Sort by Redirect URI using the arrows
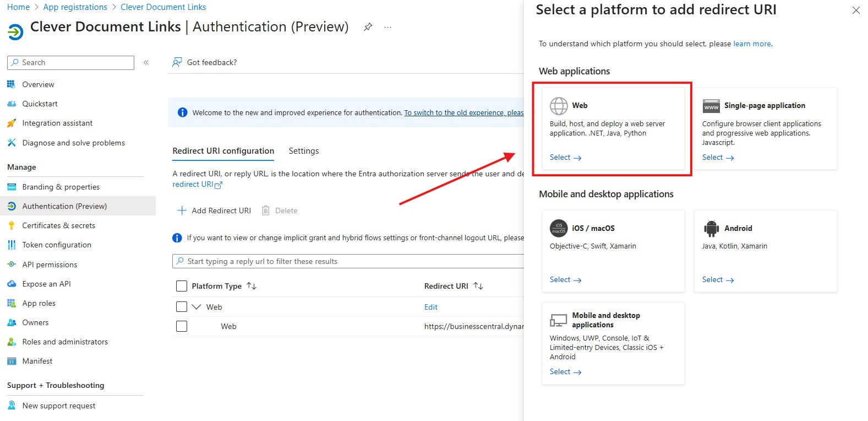Screen dimensions: 868x421 pyautogui.click(x=478, y=286)
